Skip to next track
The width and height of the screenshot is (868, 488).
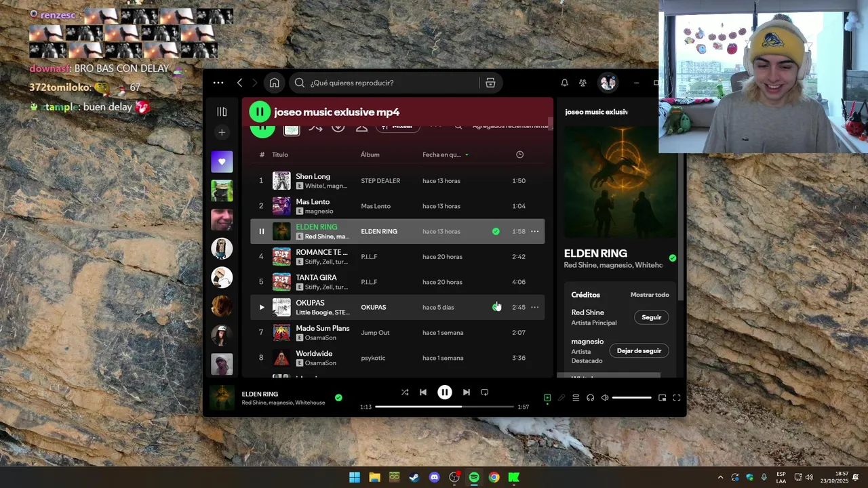click(x=467, y=392)
